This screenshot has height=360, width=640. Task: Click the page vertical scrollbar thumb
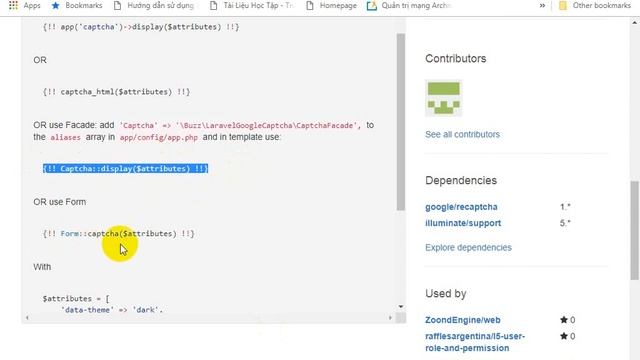click(635, 230)
